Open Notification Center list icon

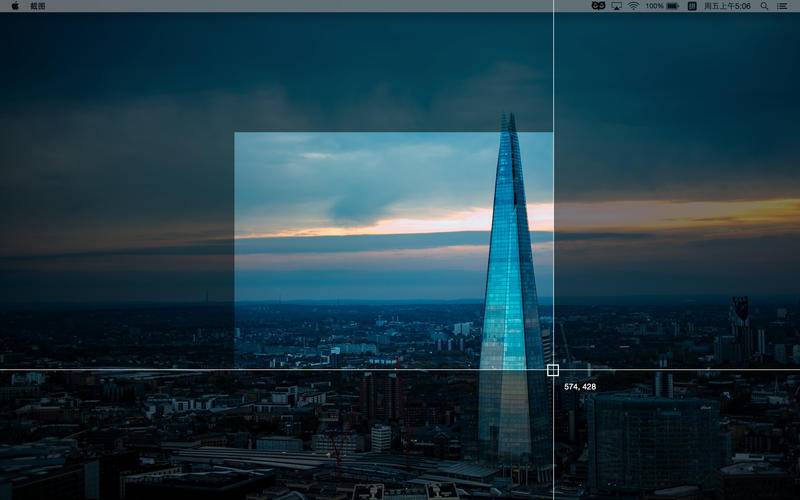point(782,6)
